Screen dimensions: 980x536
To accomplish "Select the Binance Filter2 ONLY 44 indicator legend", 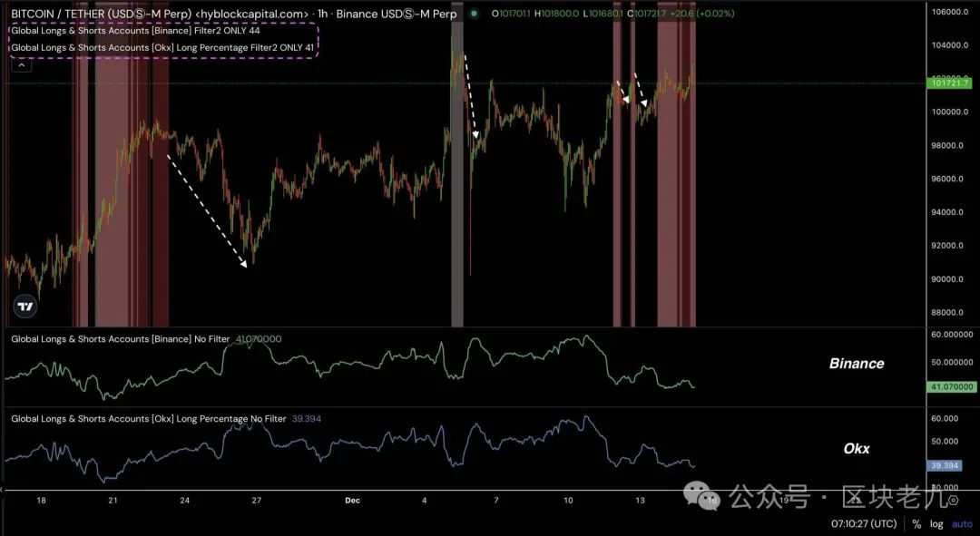I will tap(135, 30).
